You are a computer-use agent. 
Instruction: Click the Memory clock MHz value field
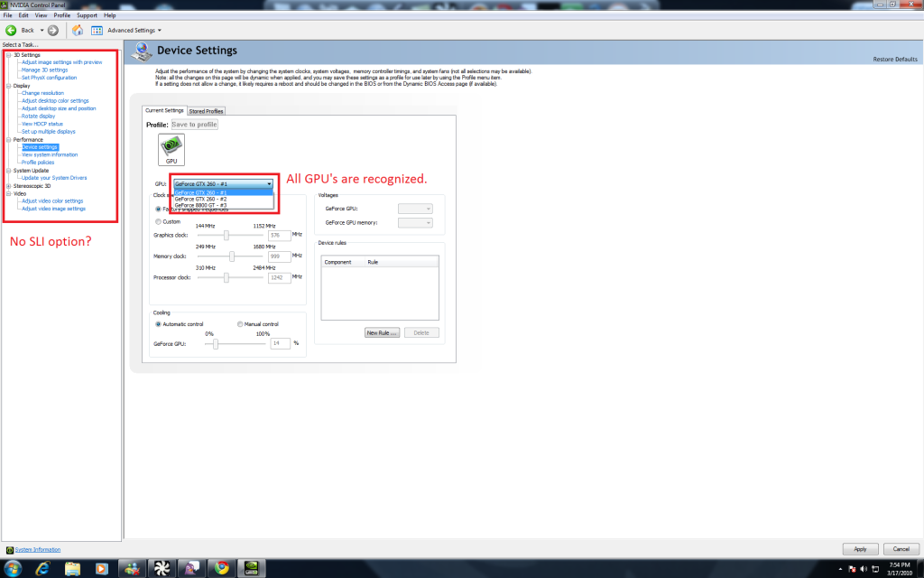(280, 256)
